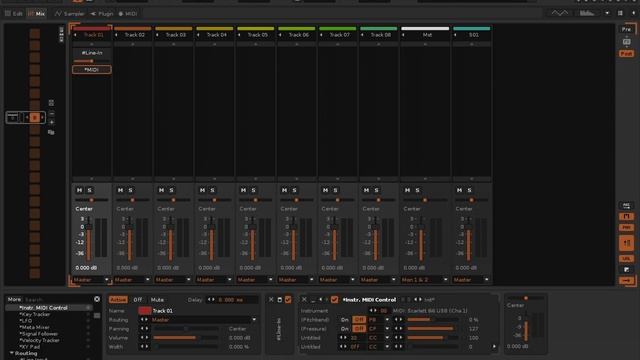Click the #Line-In device in Track 01
640x360 pixels.
coord(91,53)
